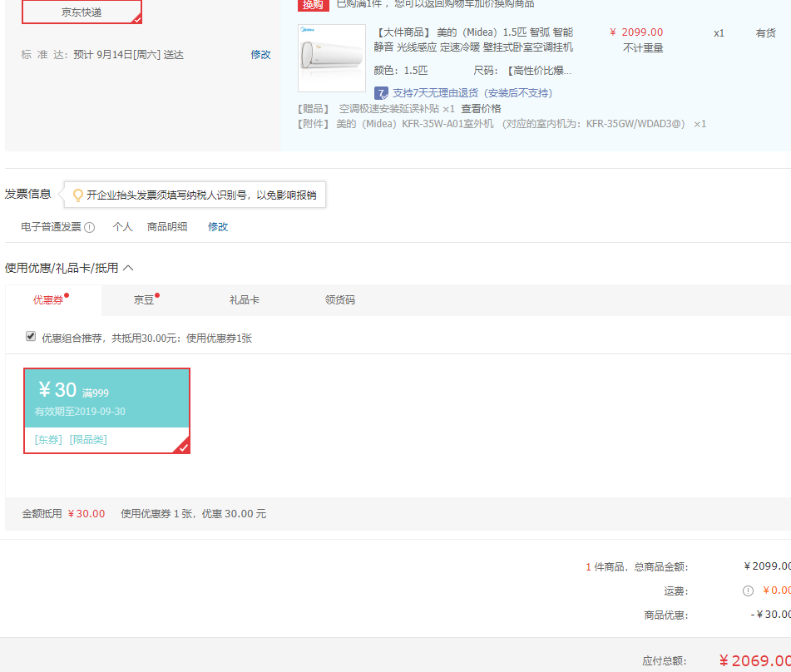The height and width of the screenshot is (672, 791).
Task: Open the 支持7天无理由退货 policy link
Action: [472, 93]
